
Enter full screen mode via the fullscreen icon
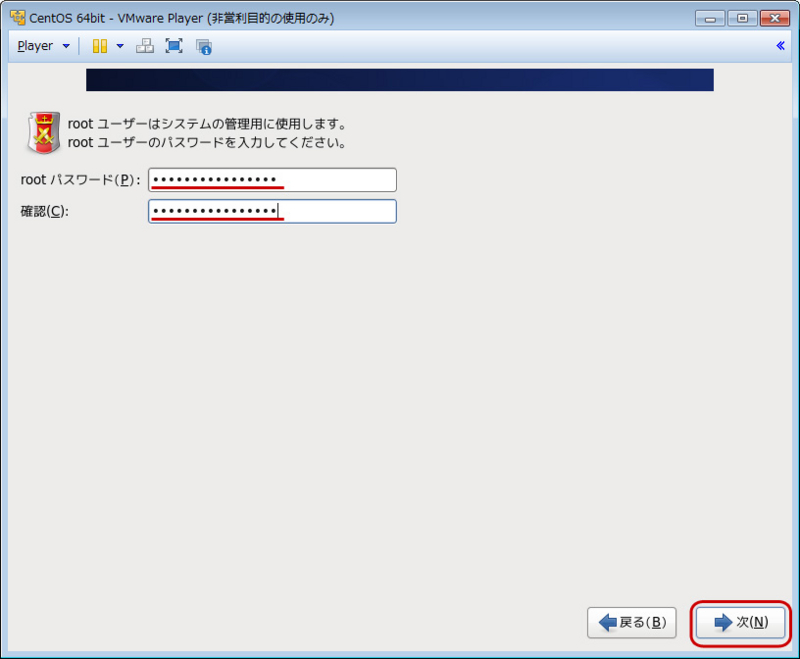point(173,45)
